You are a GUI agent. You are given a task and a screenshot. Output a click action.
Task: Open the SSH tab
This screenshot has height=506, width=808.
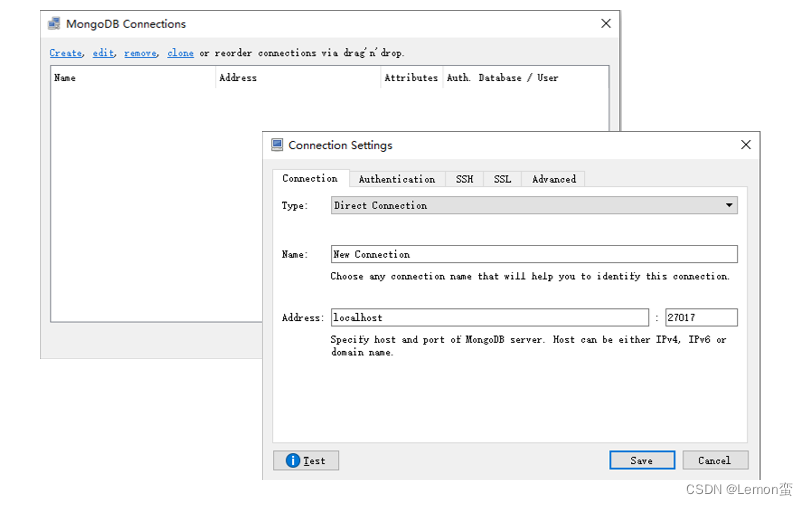[464, 179]
